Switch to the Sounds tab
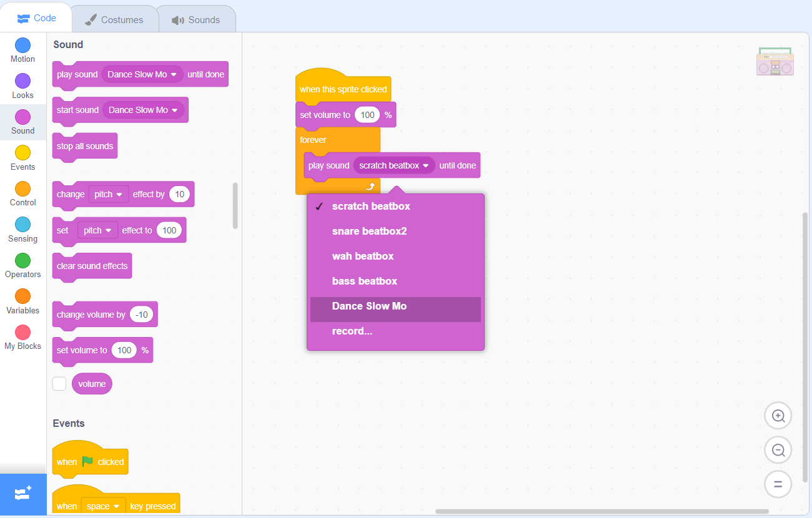This screenshot has width=812, height=518. (196, 19)
